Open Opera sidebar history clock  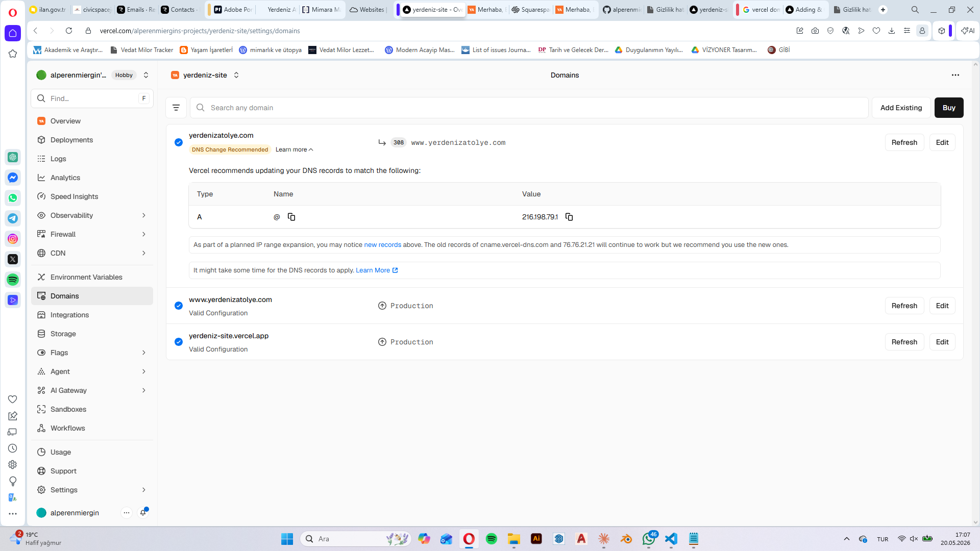click(x=13, y=448)
